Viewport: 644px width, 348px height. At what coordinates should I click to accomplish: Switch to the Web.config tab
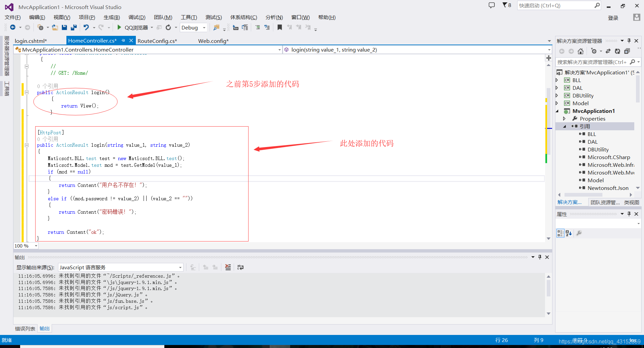pyautogui.click(x=213, y=41)
